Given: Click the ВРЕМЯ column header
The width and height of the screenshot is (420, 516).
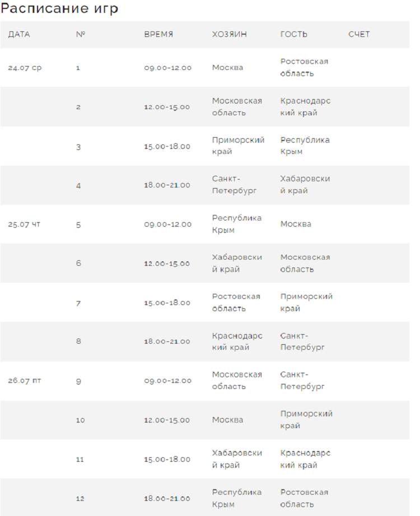Looking at the screenshot, I should tap(158, 34).
